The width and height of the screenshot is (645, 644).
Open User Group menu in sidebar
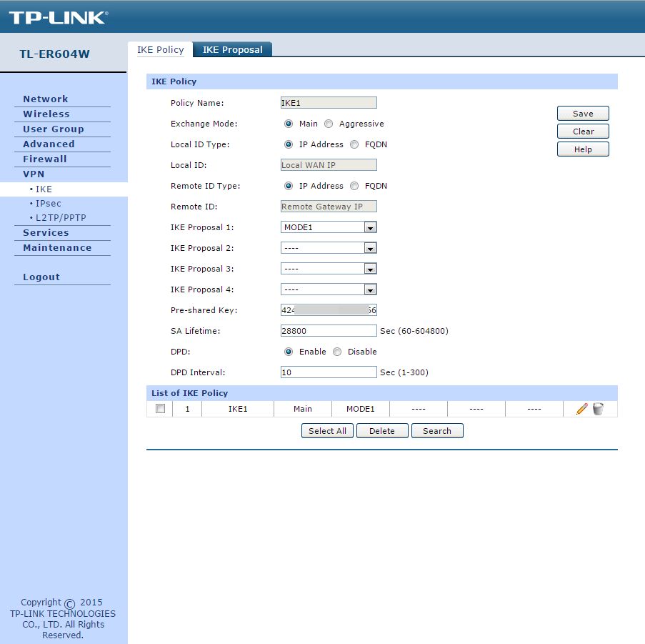point(54,129)
